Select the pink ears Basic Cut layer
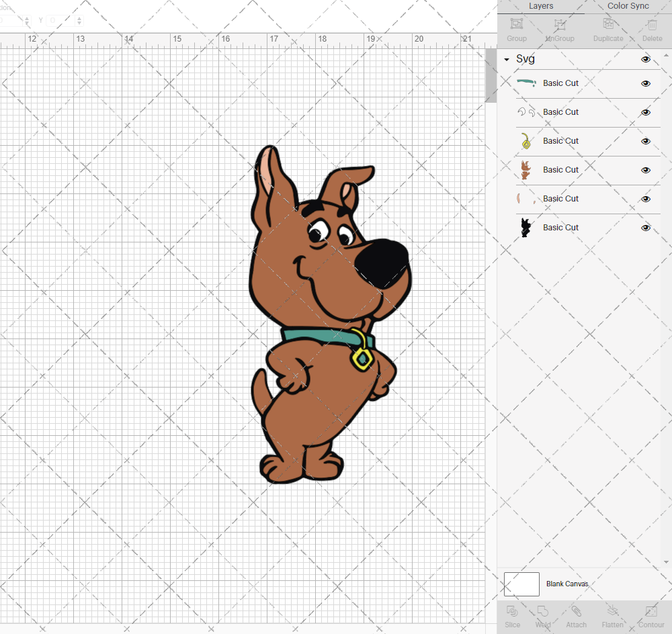This screenshot has height=634, width=672. tap(560, 199)
